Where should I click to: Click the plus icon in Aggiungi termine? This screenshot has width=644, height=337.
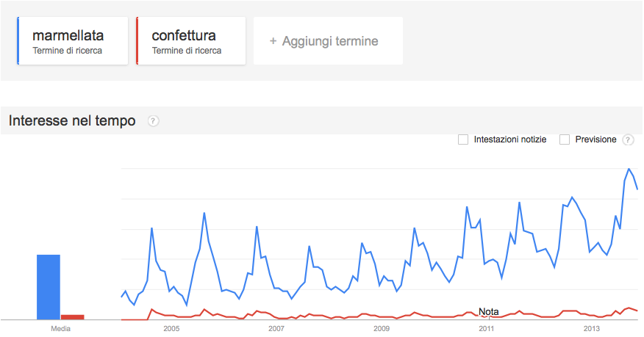coord(273,41)
